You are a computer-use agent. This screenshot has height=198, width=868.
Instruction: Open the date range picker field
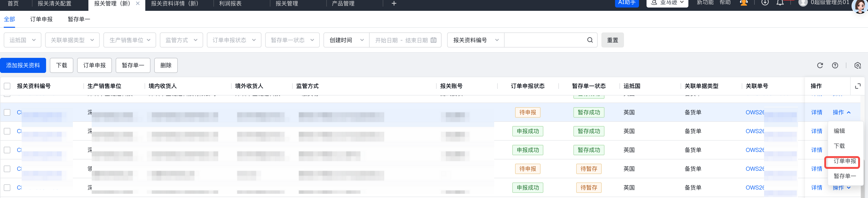[x=405, y=40]
